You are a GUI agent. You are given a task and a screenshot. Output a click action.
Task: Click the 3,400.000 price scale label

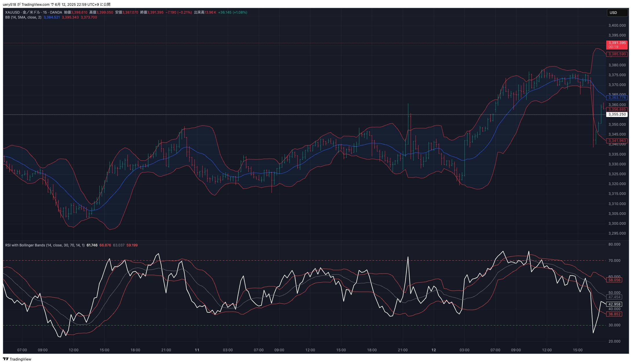tap(617, 25)
